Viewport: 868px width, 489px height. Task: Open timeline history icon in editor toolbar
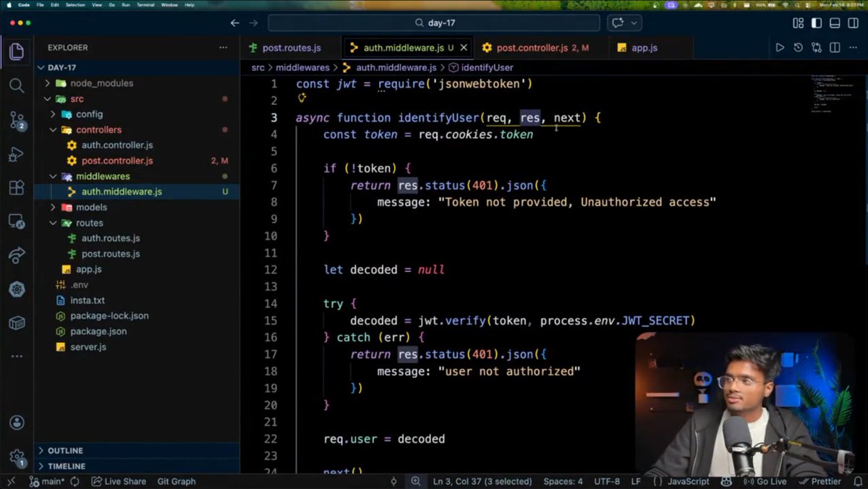tap(798, 48)
